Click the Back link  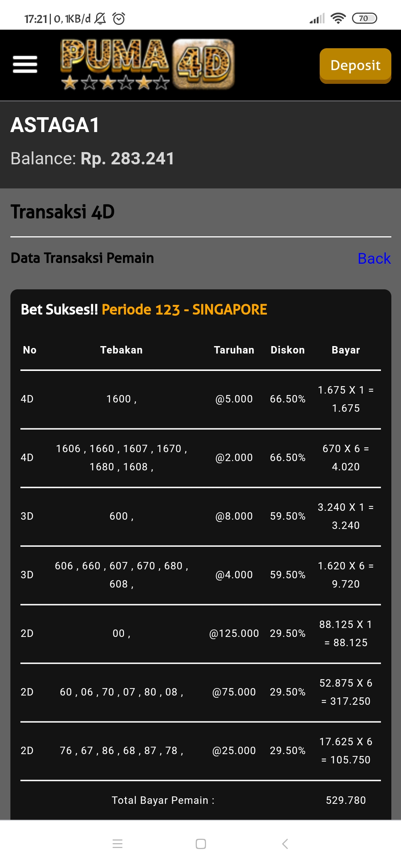(x=374, y=259)
